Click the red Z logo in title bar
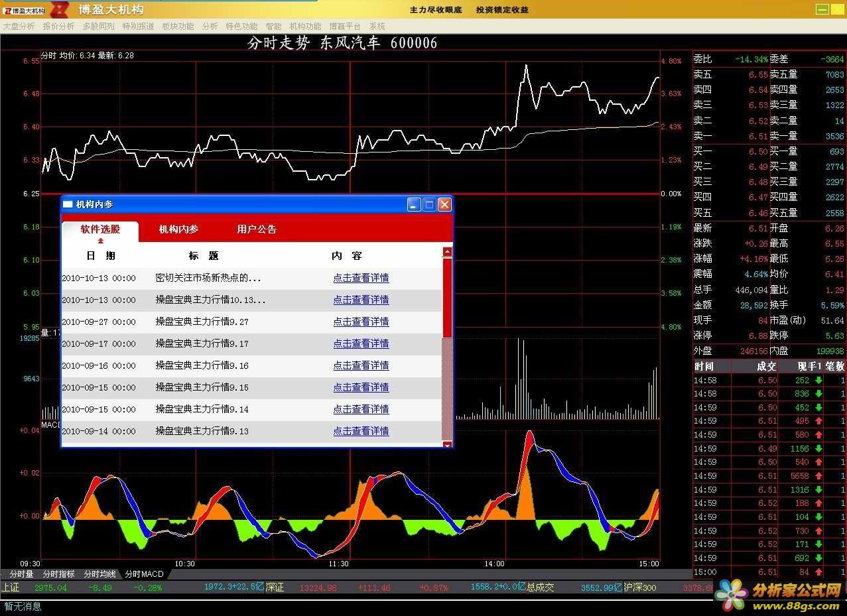 [x=60, y=9]
